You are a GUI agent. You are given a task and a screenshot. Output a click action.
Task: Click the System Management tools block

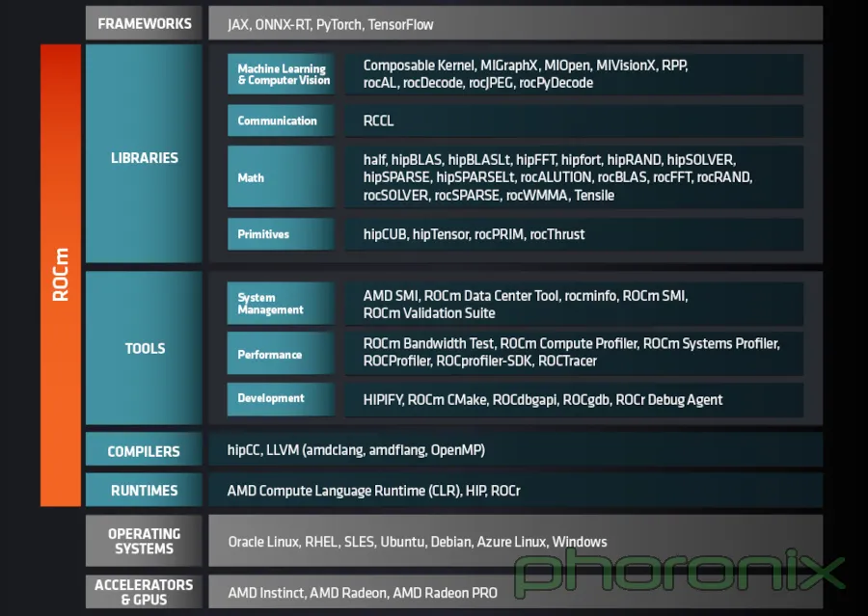coord(281,304)
